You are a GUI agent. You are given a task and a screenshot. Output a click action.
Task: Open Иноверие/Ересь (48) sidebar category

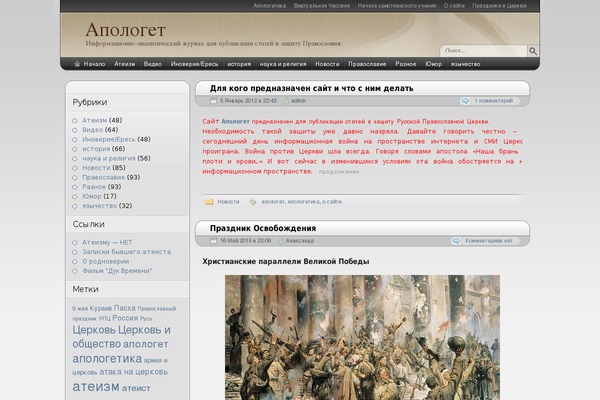[109, 139]
